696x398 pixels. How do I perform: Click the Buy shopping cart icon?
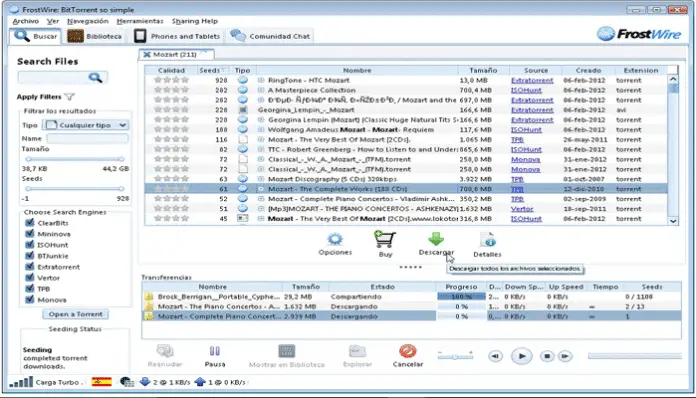click(x=384, y=240)
